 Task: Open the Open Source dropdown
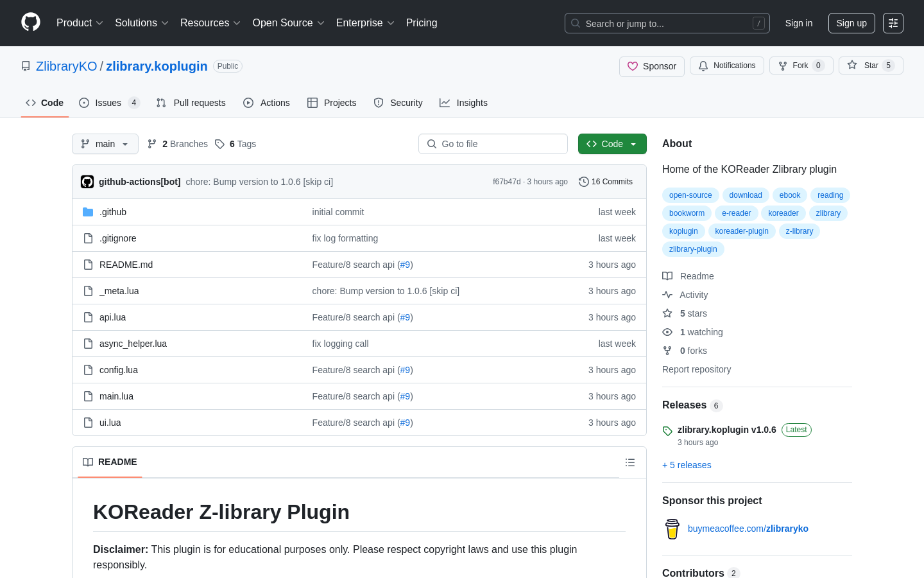[289, 23]
